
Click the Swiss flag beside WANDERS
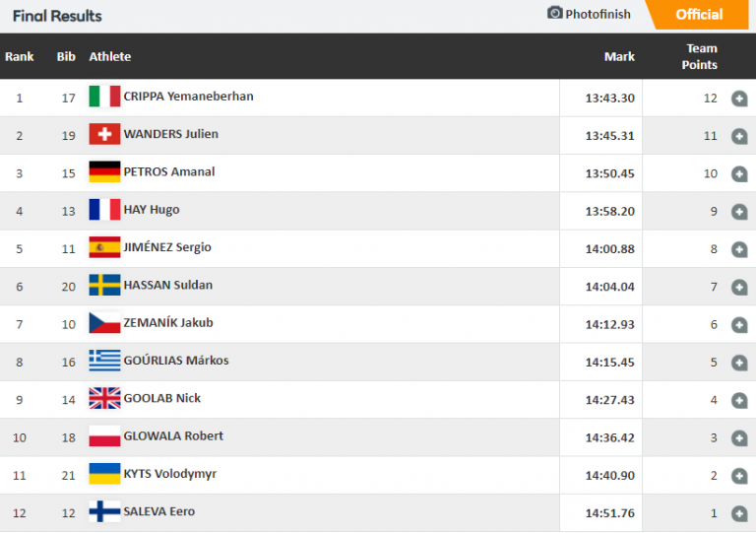click(104, 134)
